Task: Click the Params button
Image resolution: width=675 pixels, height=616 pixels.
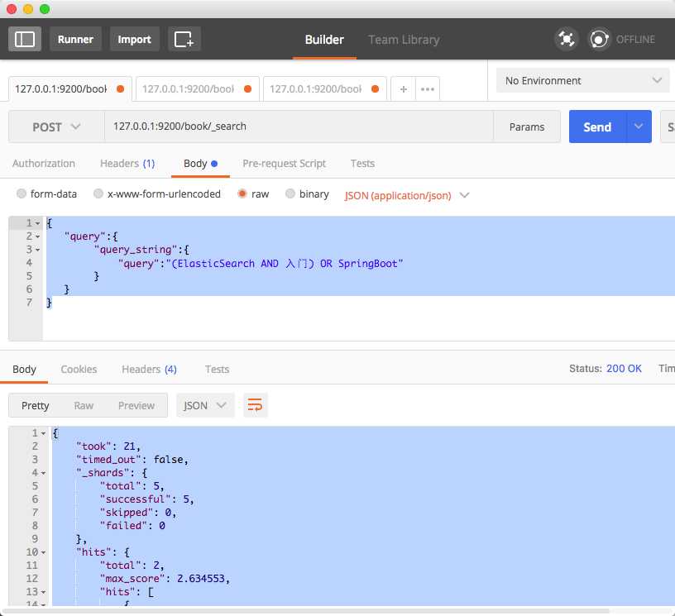Action: (527, 127)
